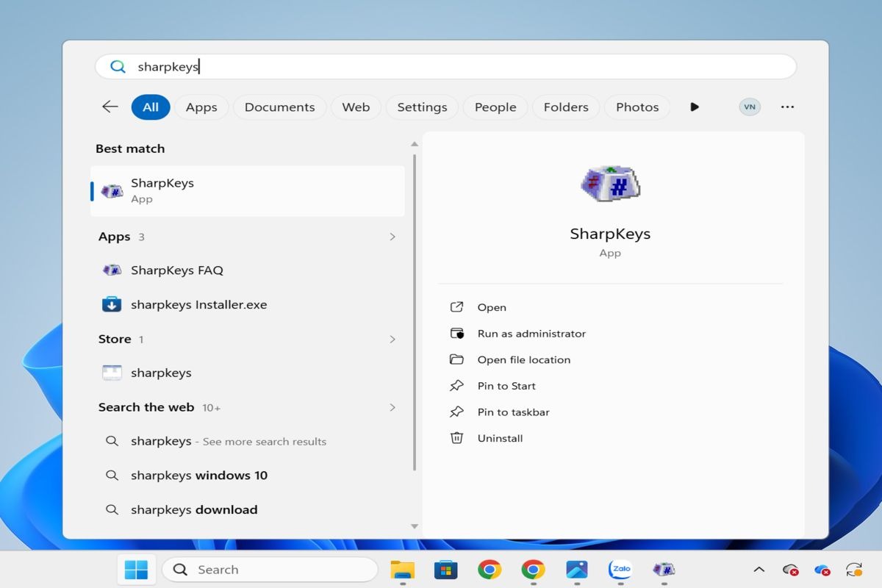
Task: Show more filters with the play arrow
Action: coord(695,107)
